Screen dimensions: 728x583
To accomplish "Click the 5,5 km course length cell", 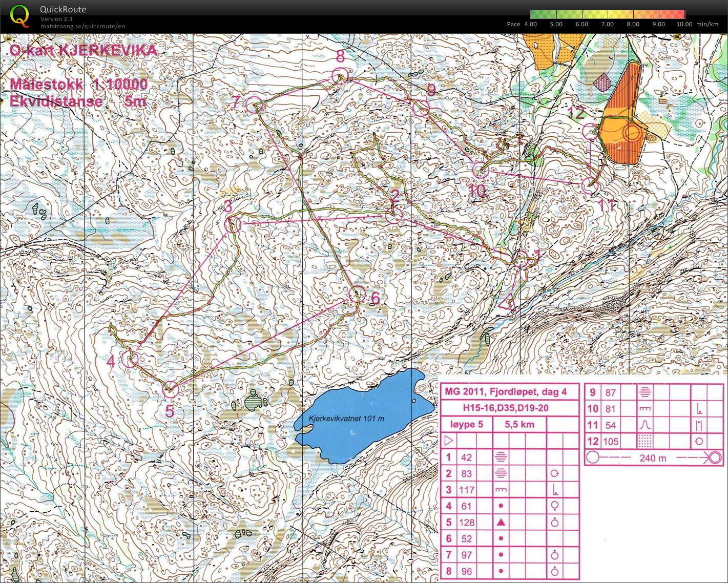I will [519, 424].
